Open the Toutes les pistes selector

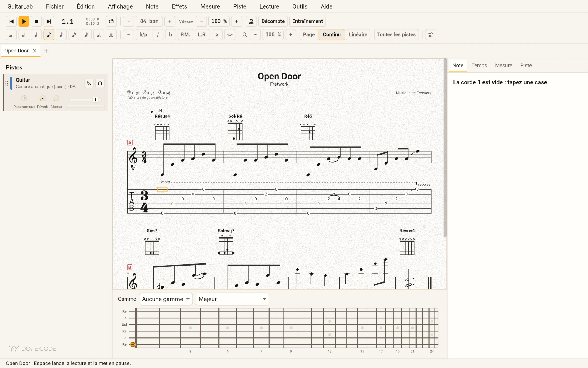(396, 35)
